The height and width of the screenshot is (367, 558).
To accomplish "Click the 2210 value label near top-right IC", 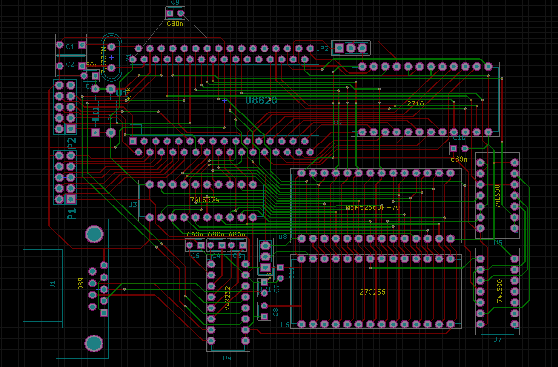I will 415,103.
